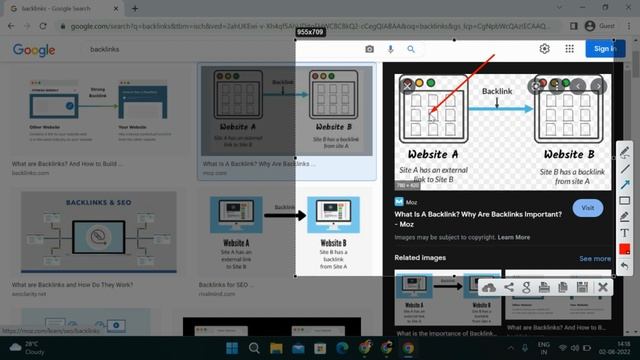Open the Chrome tab search dropdown
The image size is (640, 360).
(x=559, y=8)
